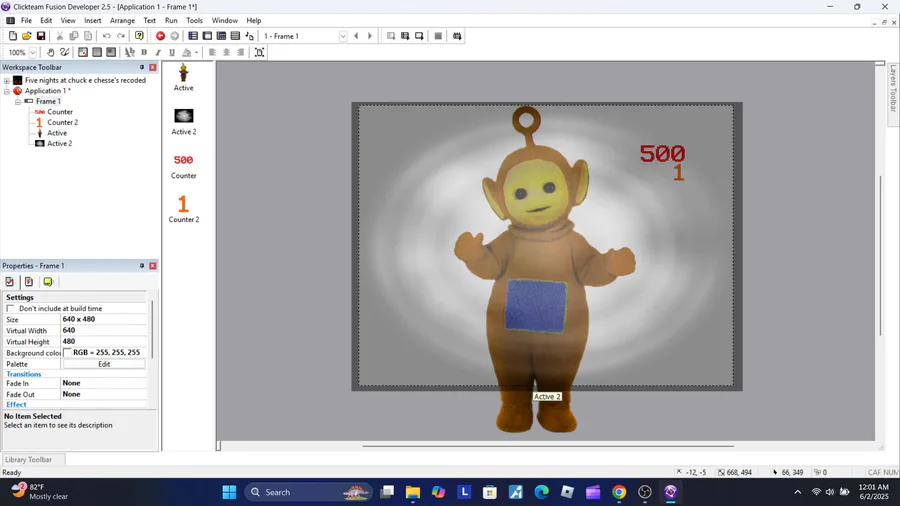This screenshot has width=900, height=506.
Task: Open Windows Start button
Action: tap(229, 492)
